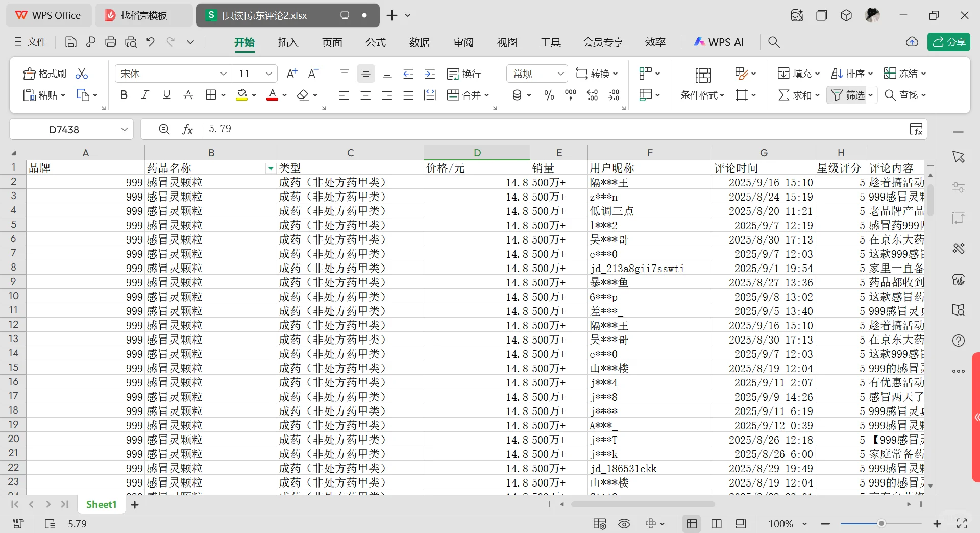The width and height of the screenshot is (980, 533).
Task: Open the font name dropdown
Action: (224, 73)
